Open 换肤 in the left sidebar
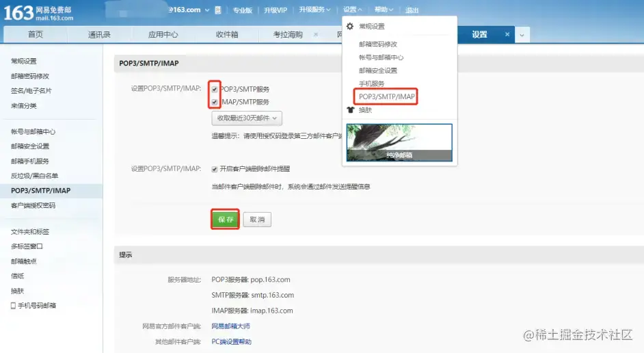 tap(17, 291)
